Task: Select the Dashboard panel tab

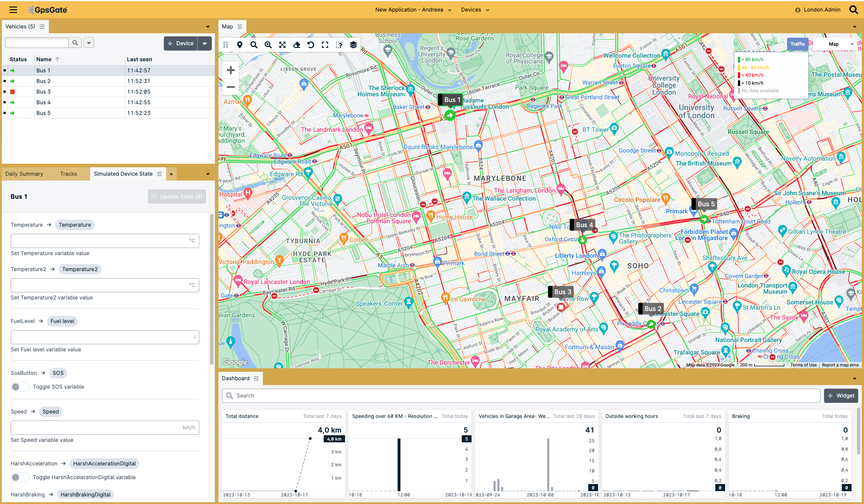Action: click(236, 378)
